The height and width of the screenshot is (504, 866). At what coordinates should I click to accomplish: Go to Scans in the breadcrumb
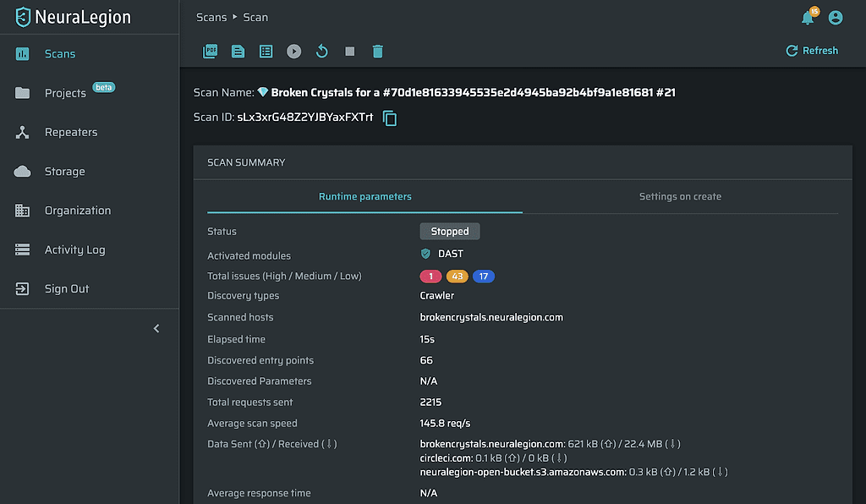[x=211, y=17]
